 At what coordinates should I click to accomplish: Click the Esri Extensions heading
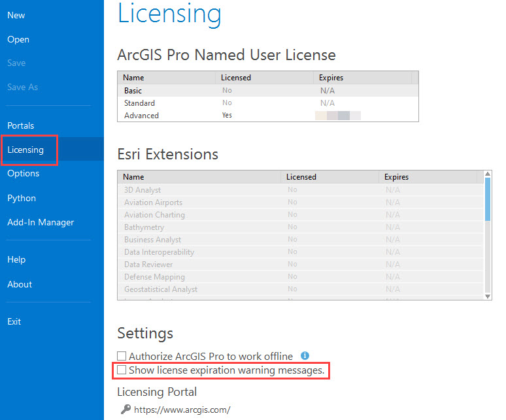pos(168,154)
